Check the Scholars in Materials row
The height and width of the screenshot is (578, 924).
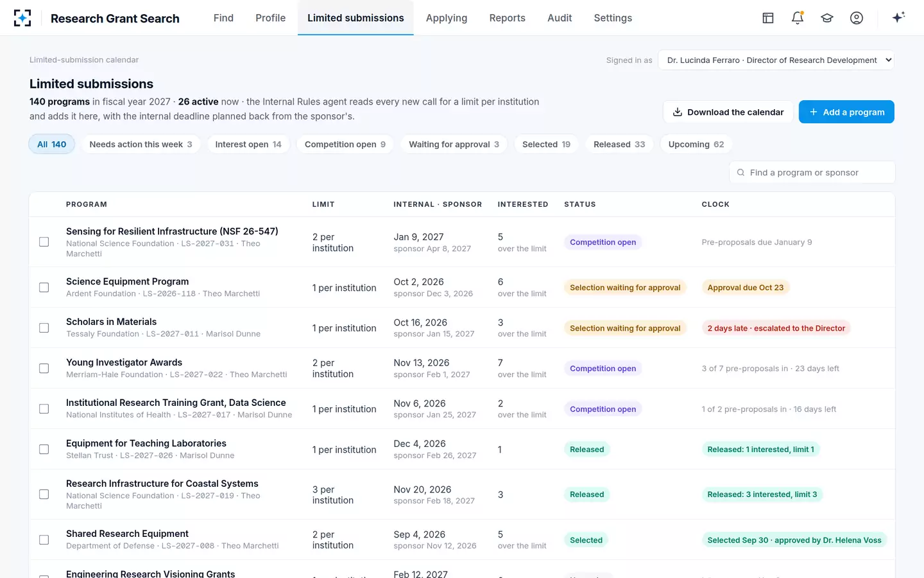pos(44,328)
